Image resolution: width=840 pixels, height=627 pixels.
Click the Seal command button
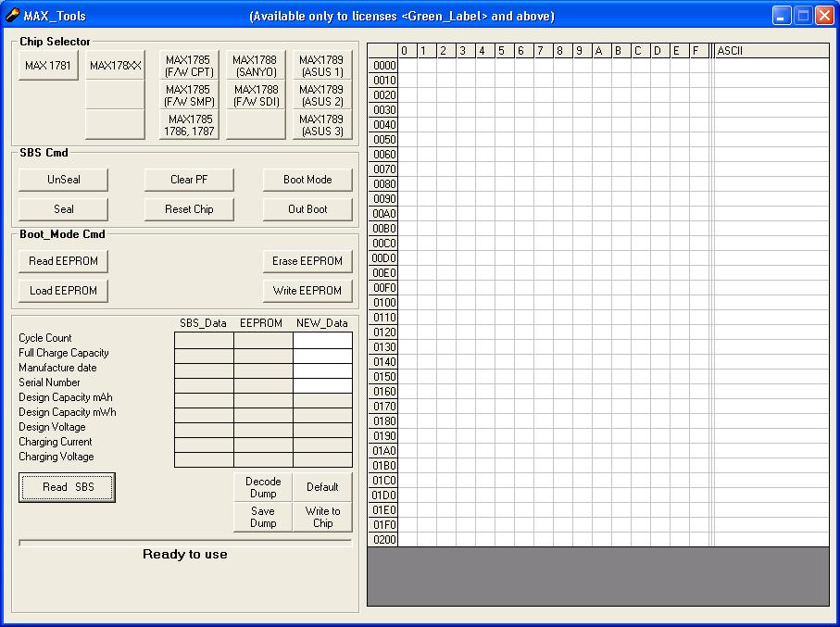click(x=63, y=209)
